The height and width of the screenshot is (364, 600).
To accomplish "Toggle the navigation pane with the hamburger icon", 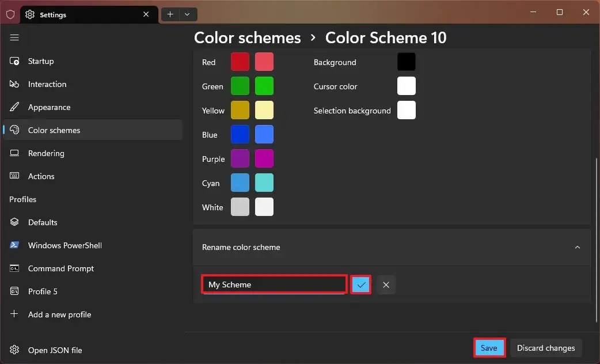I will (x=14, y=37).
